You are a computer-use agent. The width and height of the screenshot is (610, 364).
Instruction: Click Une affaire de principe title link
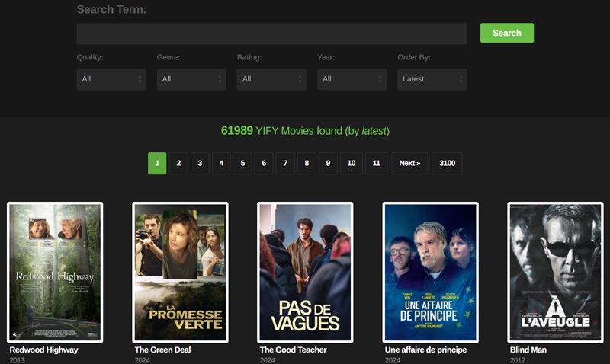425,350
